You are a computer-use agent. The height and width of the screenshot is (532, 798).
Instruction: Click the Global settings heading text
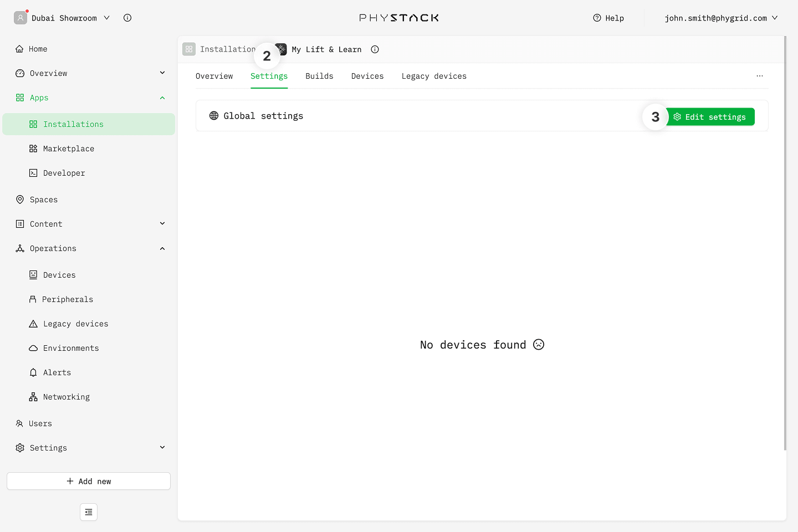pos(263,116)
